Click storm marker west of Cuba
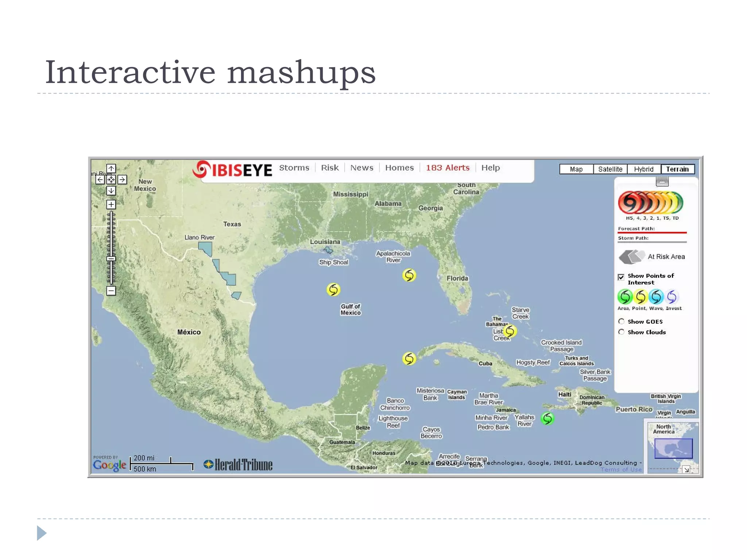Screen dimensions: 747x560 (409, 359)
